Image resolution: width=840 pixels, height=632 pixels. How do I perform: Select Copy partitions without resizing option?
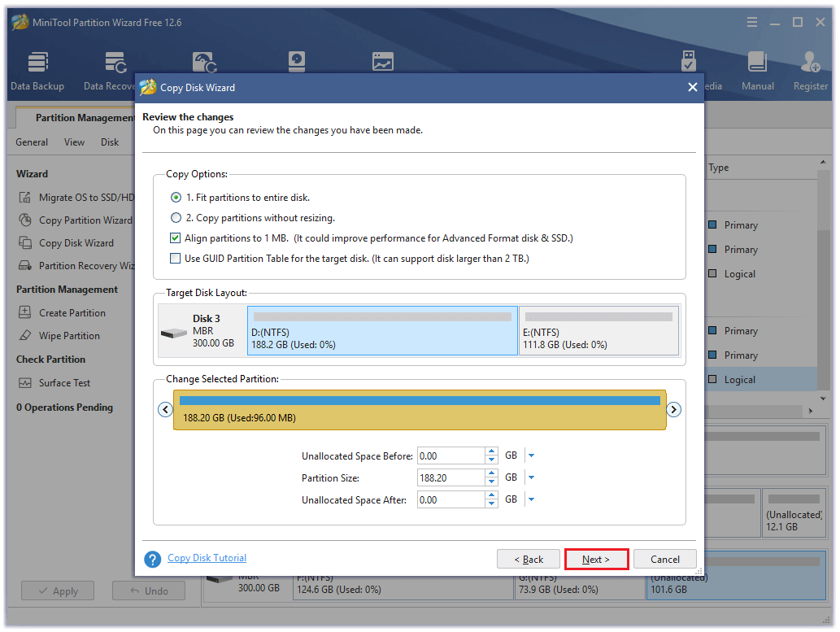click(176, 218)
